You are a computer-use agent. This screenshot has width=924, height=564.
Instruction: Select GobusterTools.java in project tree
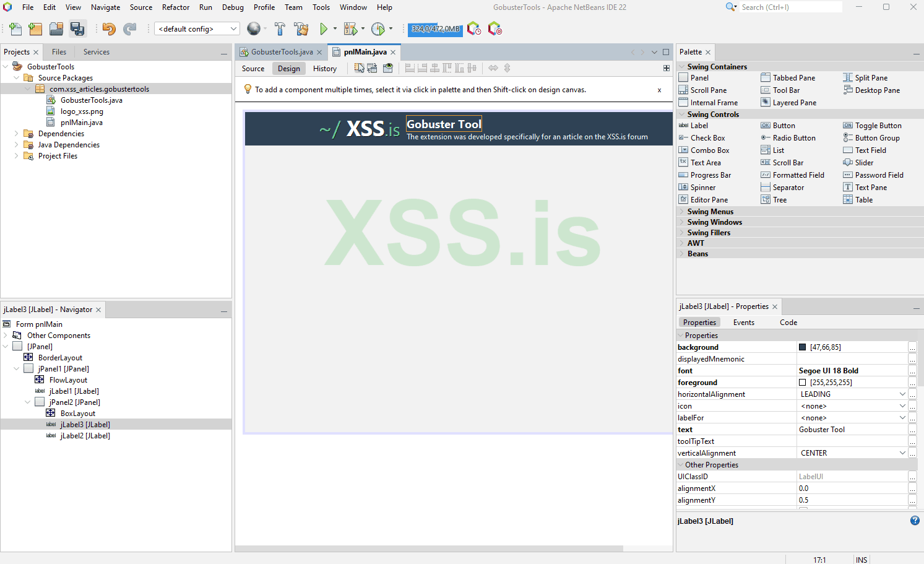92,100
